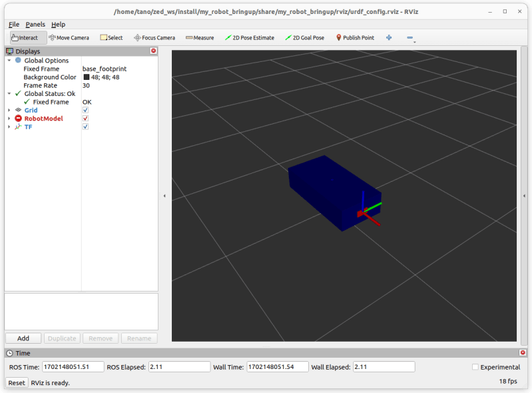Click the Wall Time field
Image resolution: width=532 pixels, height=393 pixels.
pyautogui.click(x=278, y=367)
